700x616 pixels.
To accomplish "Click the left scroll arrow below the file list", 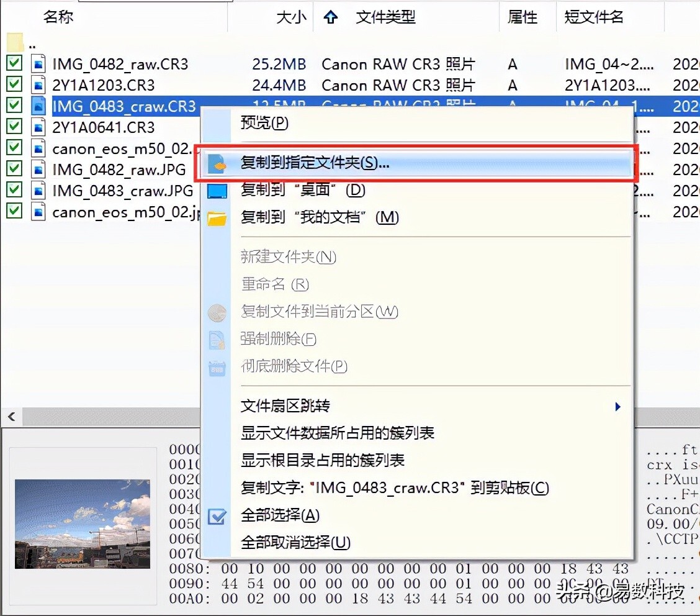I will (x=11, y=417).
